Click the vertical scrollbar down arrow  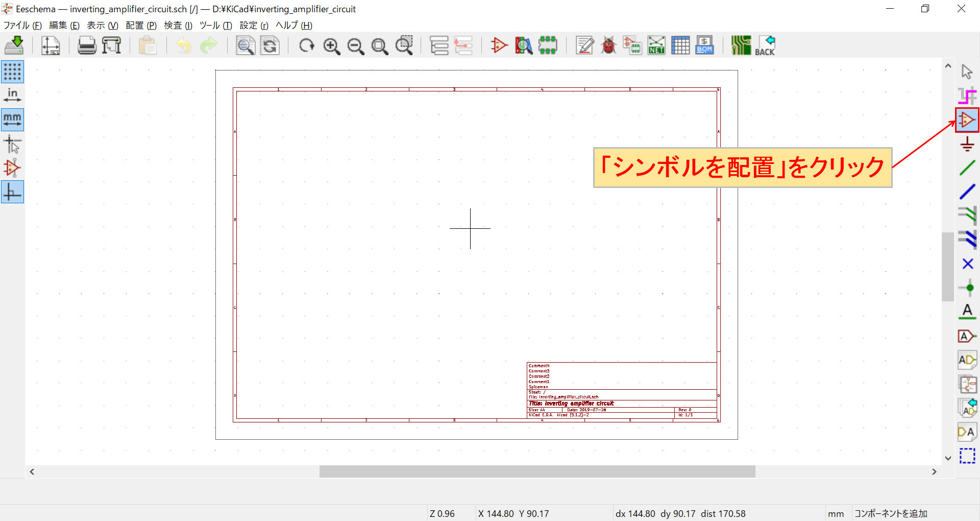(x=948, y=458)
